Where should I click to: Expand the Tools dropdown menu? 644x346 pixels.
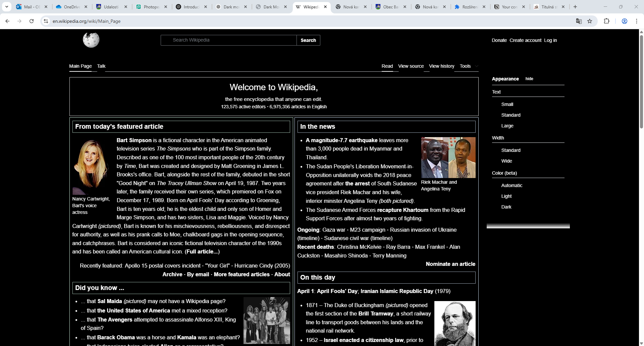[x=469, y=66]
